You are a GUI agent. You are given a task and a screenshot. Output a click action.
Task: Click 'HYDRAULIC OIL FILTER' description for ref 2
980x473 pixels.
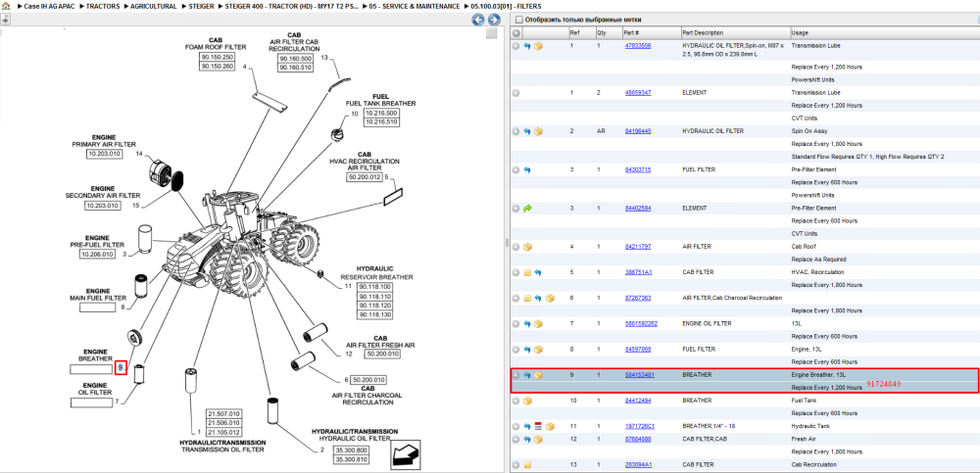pyautogui.click(x=713, y=131)
